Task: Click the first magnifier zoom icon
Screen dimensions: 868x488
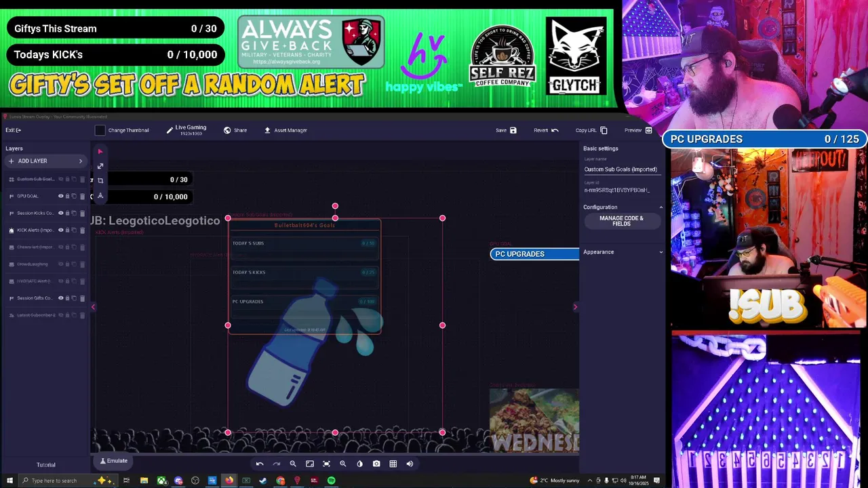Action: pos(293,464)
